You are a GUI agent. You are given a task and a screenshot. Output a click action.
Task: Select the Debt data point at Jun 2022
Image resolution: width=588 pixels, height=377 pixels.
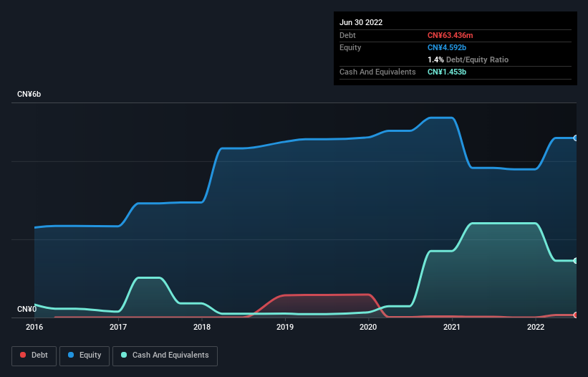(x=576, y=315)
